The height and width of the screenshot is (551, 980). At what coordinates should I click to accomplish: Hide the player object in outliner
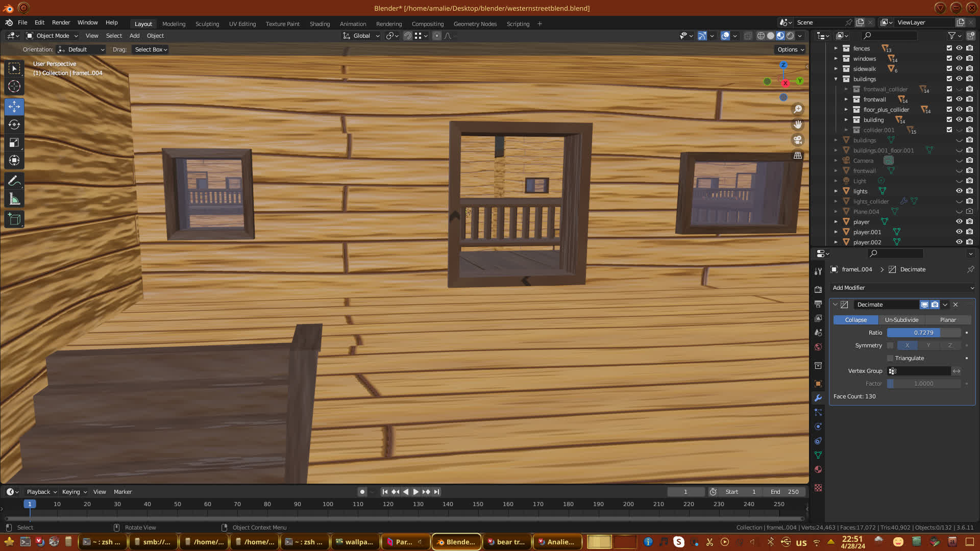[959, 221]
